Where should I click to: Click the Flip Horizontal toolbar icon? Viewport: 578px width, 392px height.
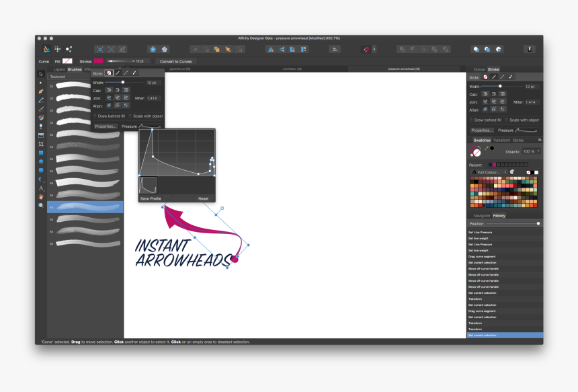tap(271, 49)
